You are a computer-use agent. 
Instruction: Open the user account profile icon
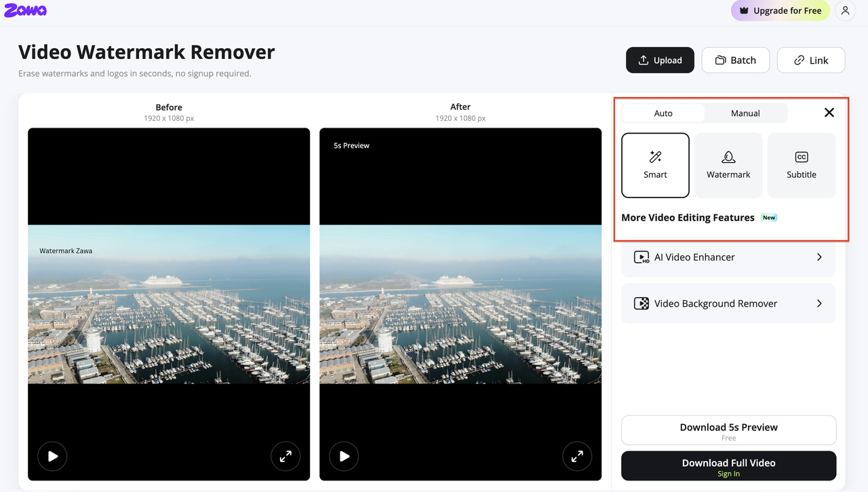coord(845,11)
